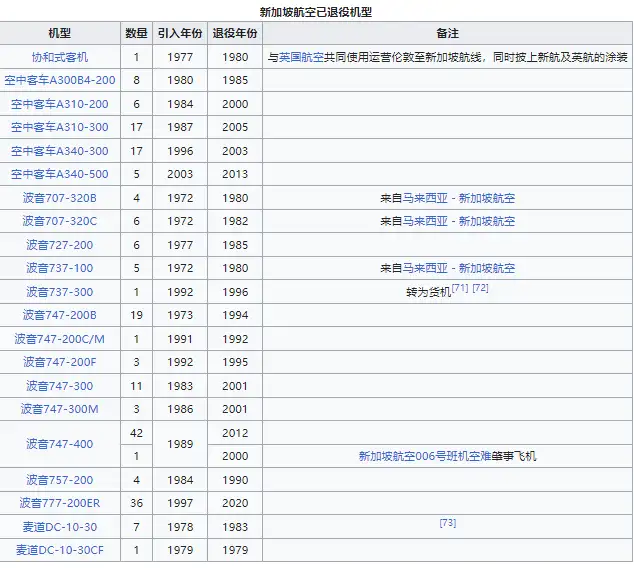
Task: Select 转为货机 note text
Action: (429, 292)
